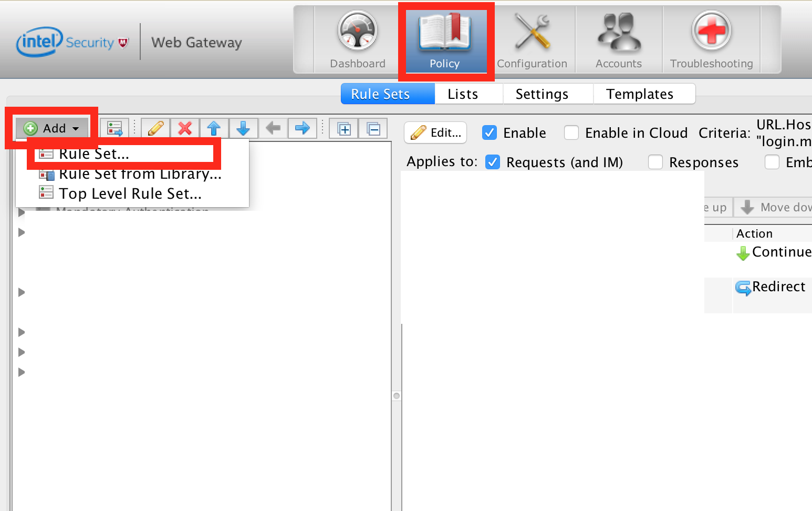Screen dimensions: 812x511
Task: Check Enable in Cloud option
Action: pyautogui.click(x=571, y=132)
